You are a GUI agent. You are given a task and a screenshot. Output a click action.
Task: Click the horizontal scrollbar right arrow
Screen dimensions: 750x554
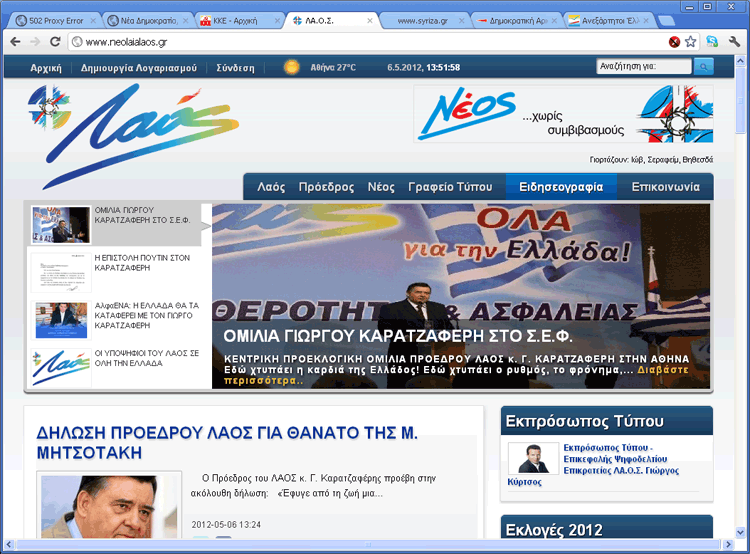pyautogui.click(x=728, y=544)
